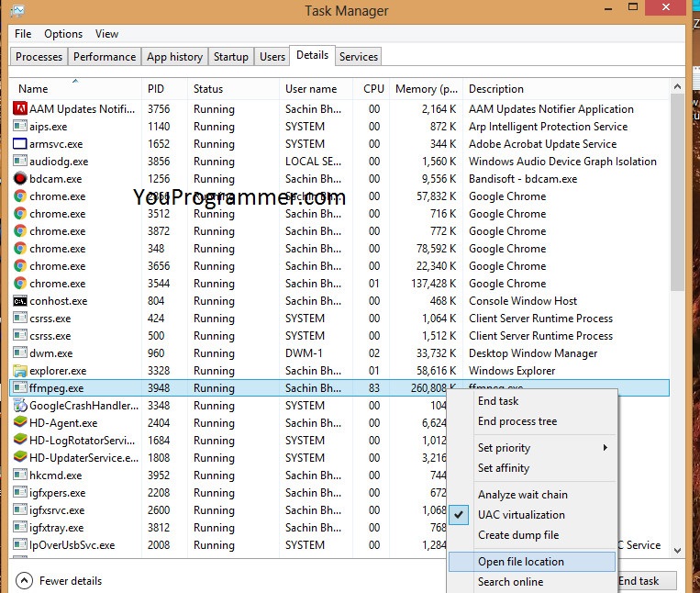This screenshot has height=593, width=700.
Task: Click description Desktop Window Manager
Action: [533, 353]
